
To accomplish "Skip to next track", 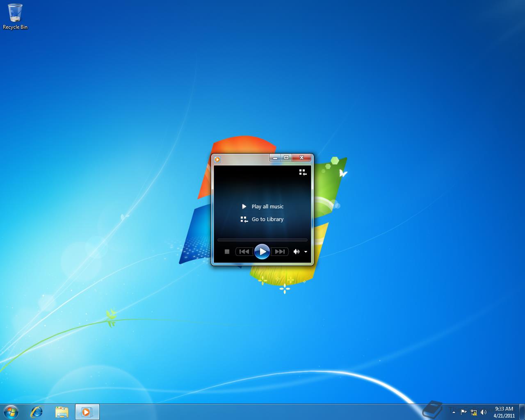I will (279, 251).
